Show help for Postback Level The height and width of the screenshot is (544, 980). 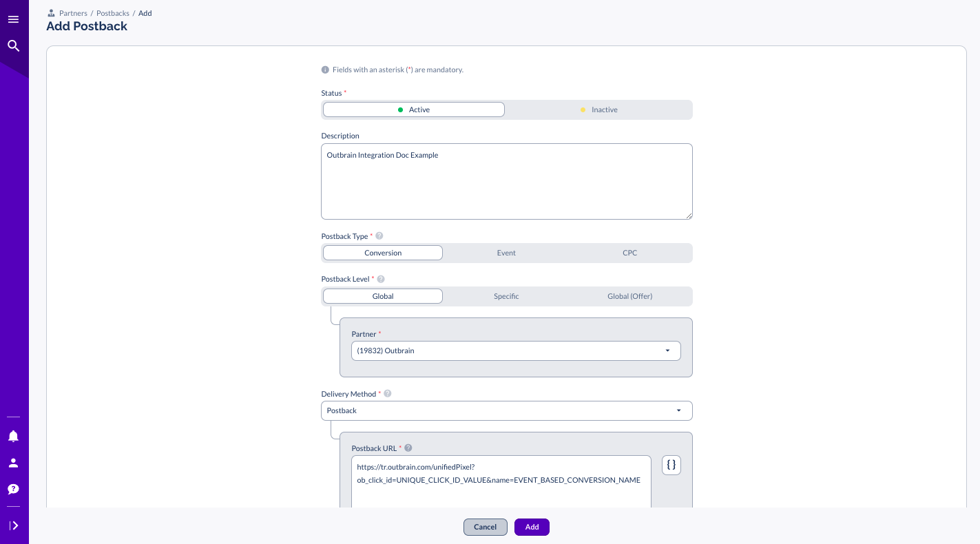pyautogui.click(x=381, y=279)
